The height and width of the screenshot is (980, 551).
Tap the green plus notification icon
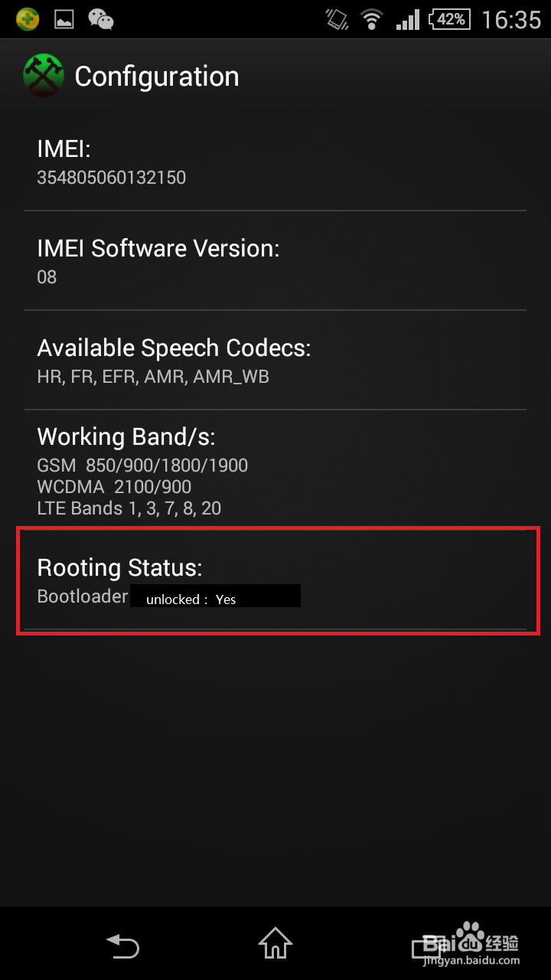pyautogui.click(x=28, y=19)
